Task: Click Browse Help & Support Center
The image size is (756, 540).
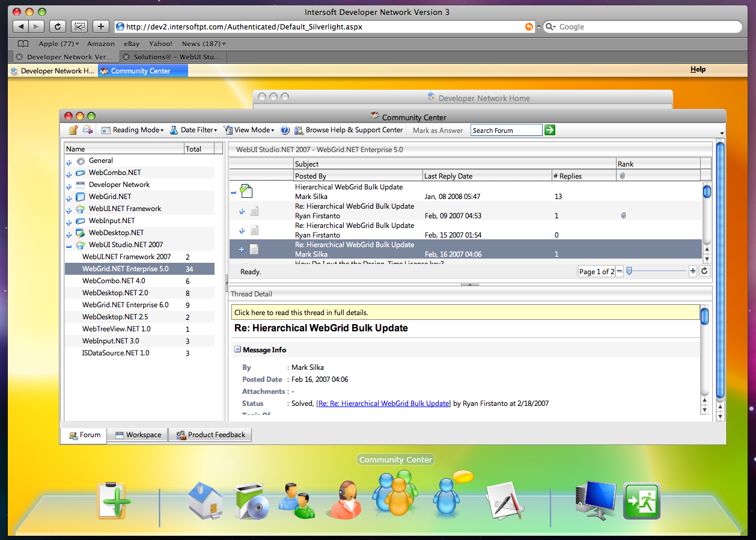Action: click(x=349, y=130)
